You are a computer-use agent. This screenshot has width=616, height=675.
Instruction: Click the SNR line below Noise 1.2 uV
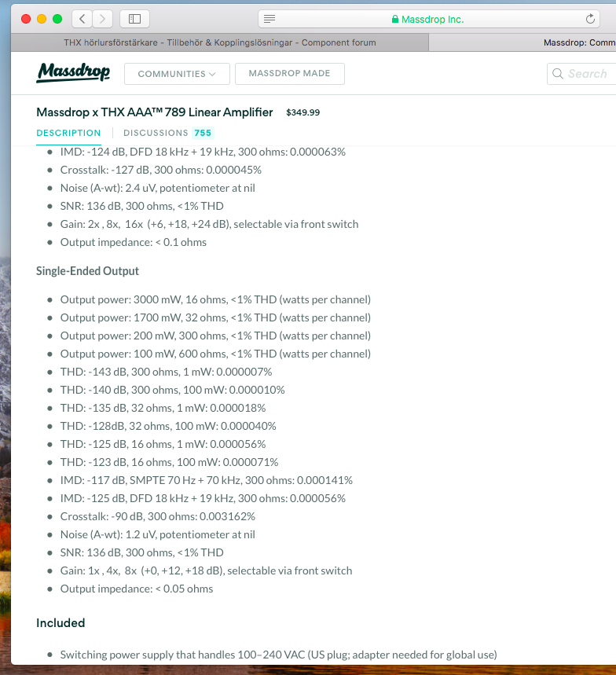click(142, 552)
